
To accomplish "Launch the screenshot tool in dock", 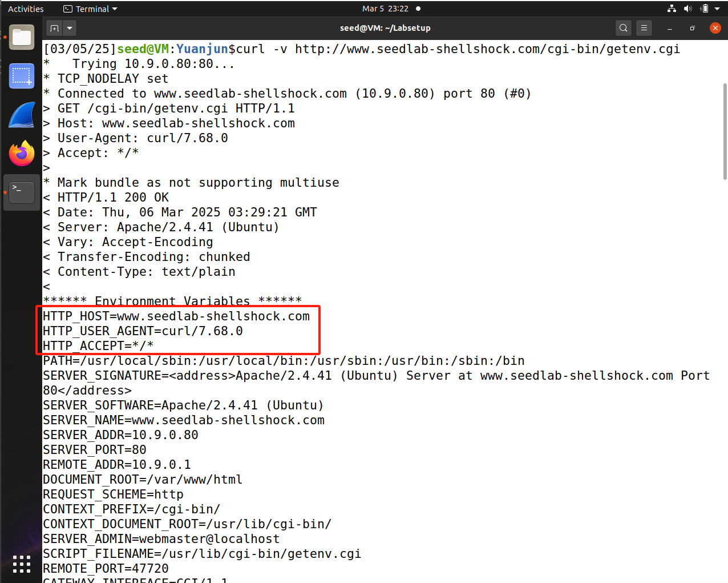I will click(22, 76).
